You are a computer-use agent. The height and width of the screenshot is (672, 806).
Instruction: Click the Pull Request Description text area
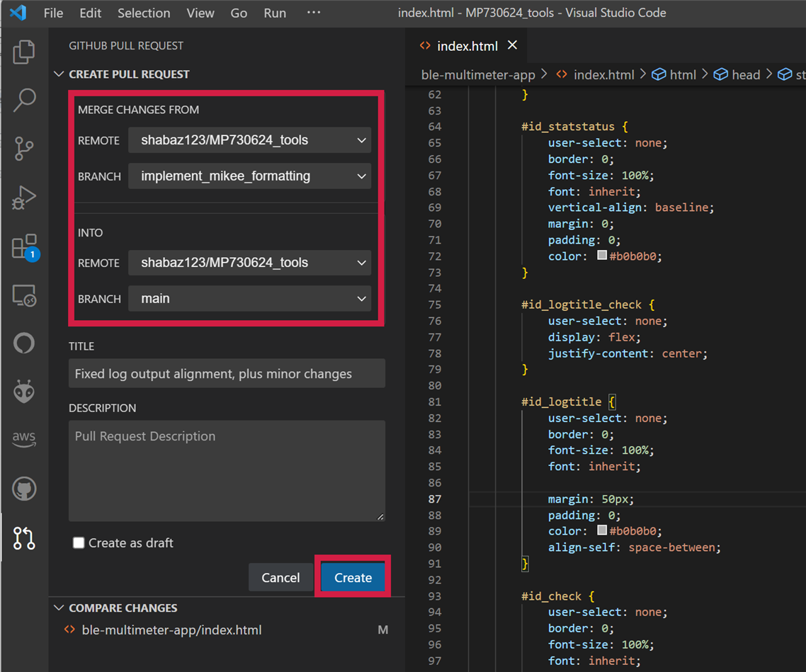[x=227, y=471]
